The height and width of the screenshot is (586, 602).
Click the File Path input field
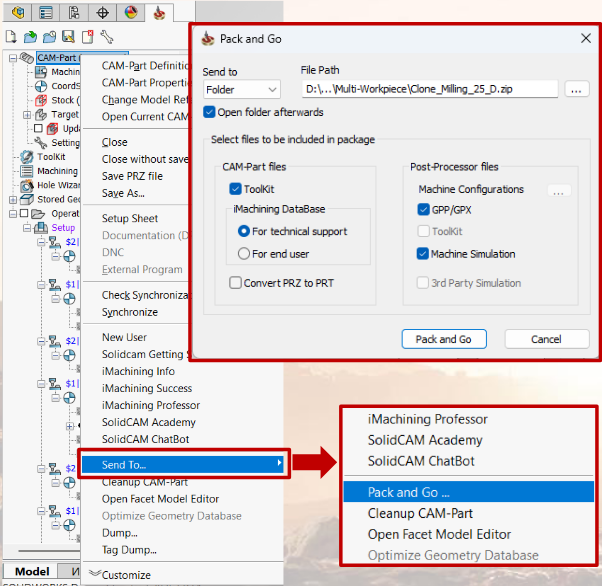click(430, 89)
